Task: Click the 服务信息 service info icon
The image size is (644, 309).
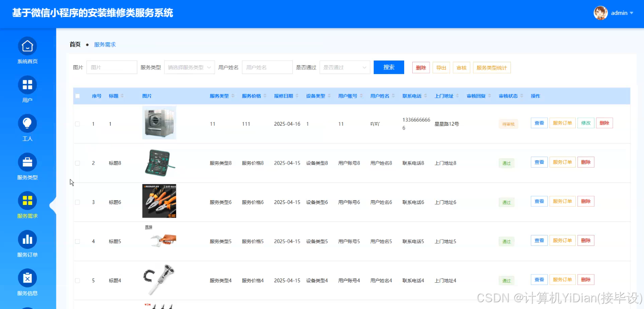Action: pyautogui.click(x=27, y=278)
